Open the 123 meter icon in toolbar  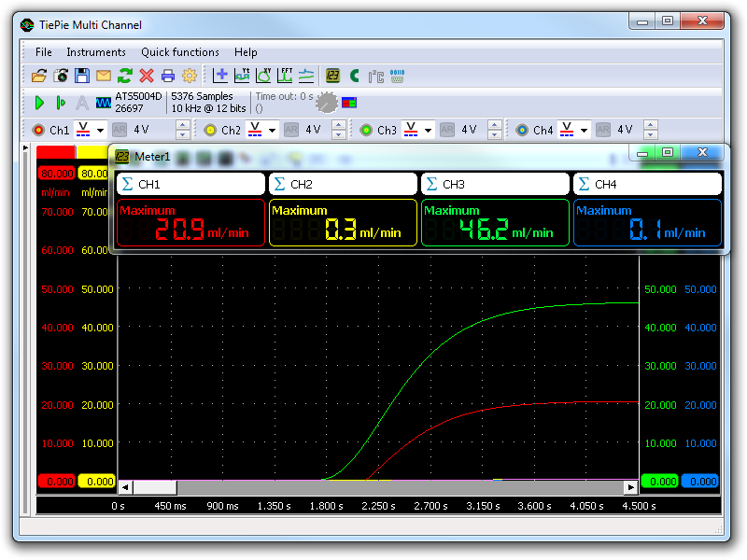332,76
